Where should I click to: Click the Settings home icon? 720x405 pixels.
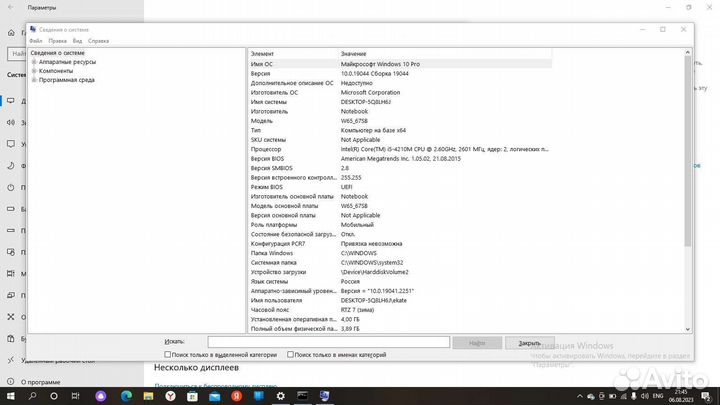(10, 31)
